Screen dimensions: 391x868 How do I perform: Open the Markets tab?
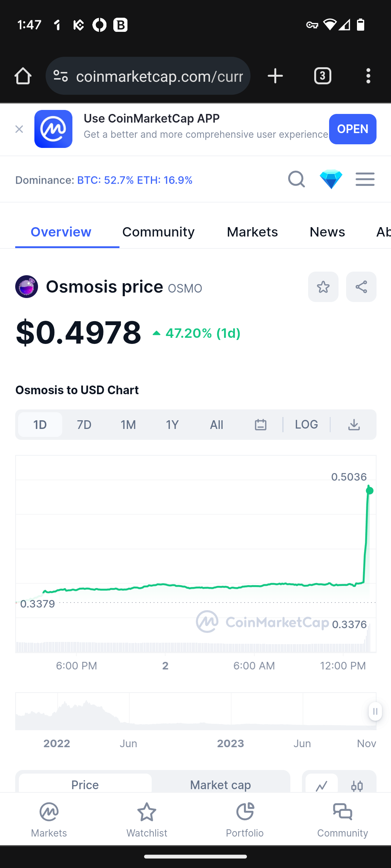[252, 232]
